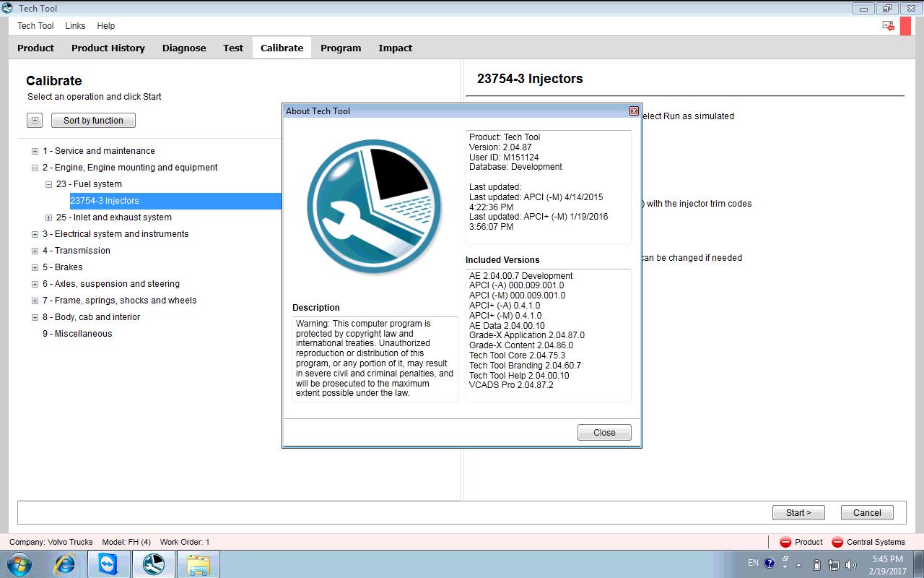Select 'Version: 2.04.87' text in About dialog
This screenshot has height=578, width=924.
click(500, 147)
